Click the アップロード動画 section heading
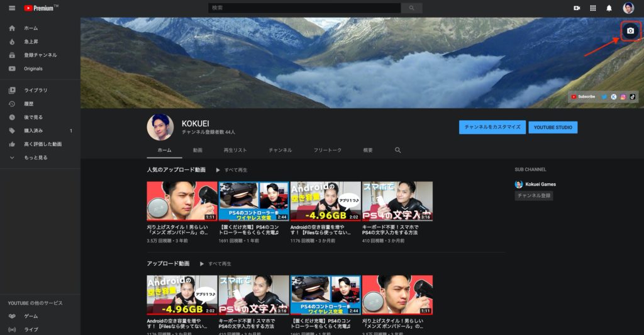The width and height of the screenshot is (644, 335). pyautogui.click(x=168, y=263)
